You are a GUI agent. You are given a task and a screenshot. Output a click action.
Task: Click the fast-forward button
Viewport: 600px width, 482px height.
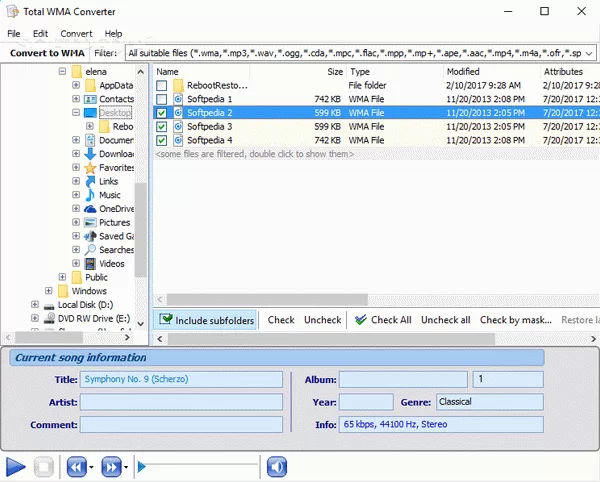click(x=110, y=466)
